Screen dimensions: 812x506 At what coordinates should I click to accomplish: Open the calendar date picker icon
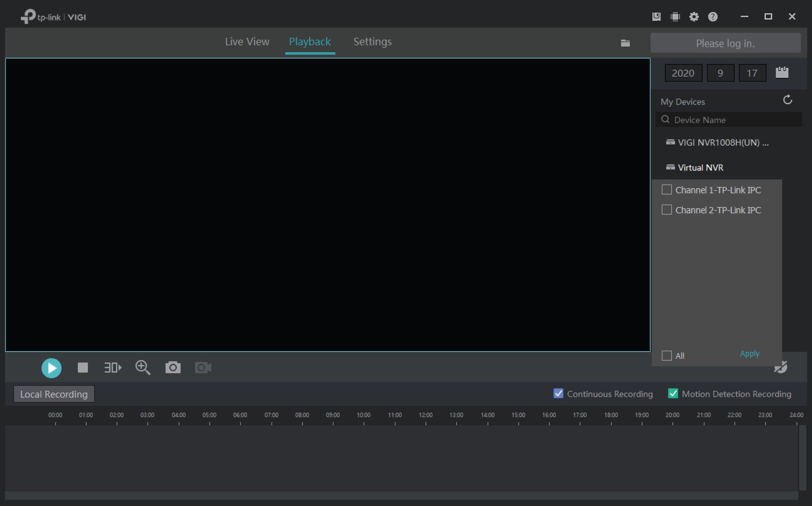tap(782, 73)
